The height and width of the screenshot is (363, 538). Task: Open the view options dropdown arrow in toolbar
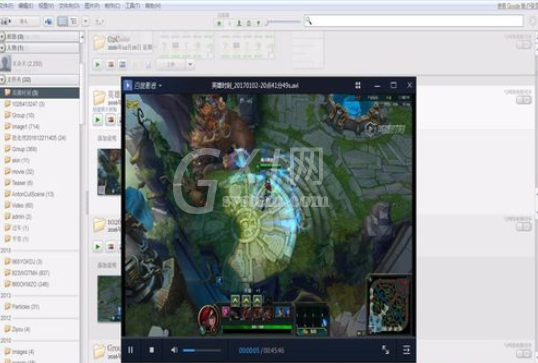coord(86,22)
